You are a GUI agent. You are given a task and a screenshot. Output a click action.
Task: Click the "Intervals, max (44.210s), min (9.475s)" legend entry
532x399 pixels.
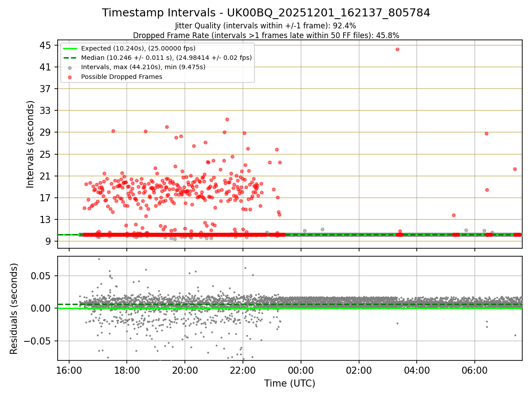click(x=143, y=67)
